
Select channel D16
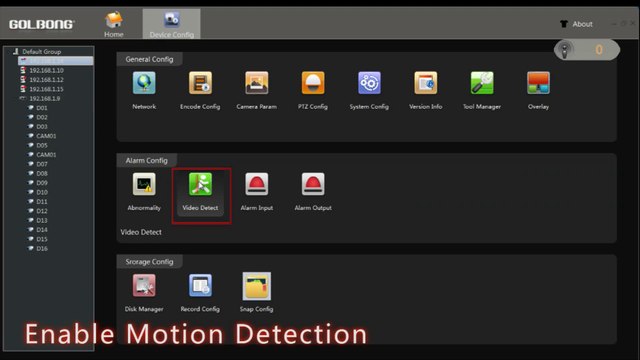click(x=42, y=249)
